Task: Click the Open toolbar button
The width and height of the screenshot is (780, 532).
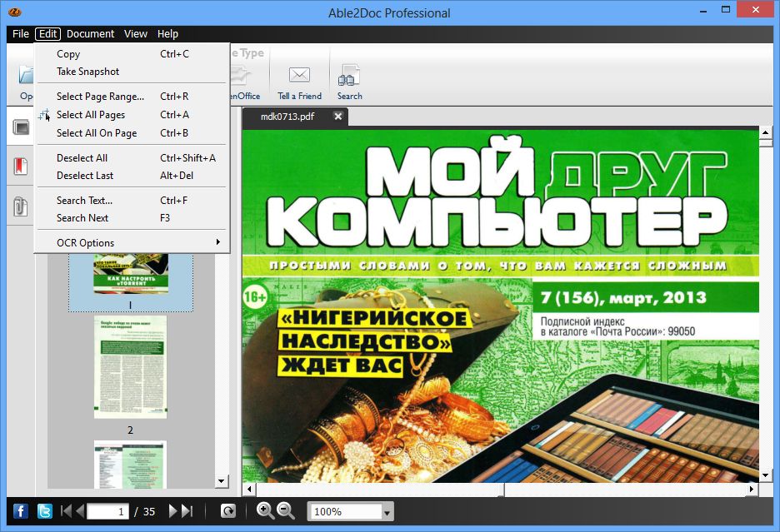Action: click(x=25, y=83)
